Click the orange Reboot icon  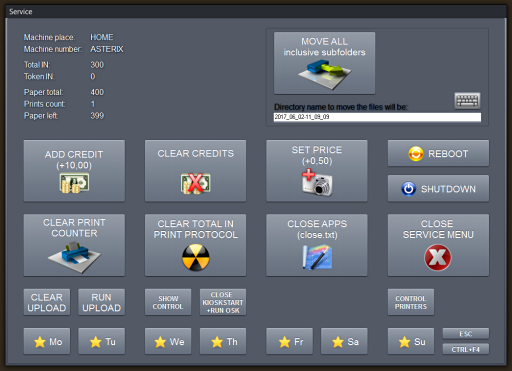tap(416, 154)
